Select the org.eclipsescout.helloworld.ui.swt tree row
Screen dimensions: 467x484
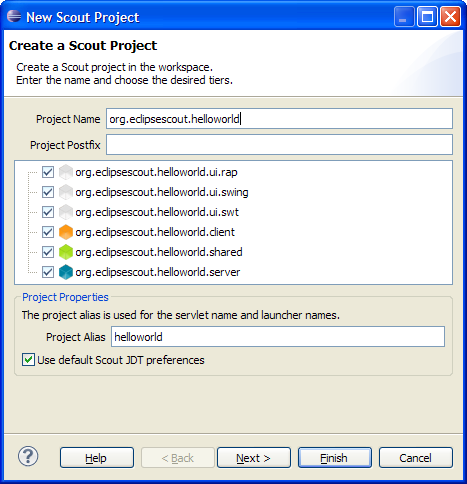(x=157, y=212)
